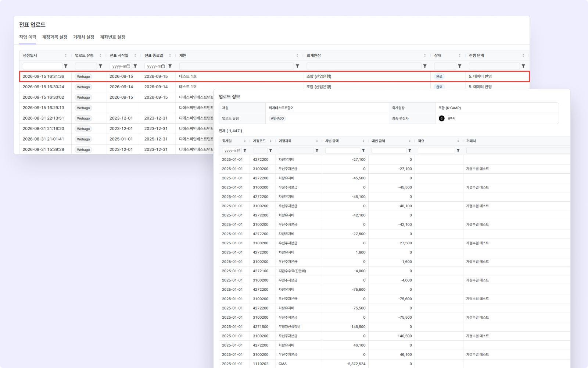This screenshot has width=588, height=368.
Task: Focus the 계정과목 filter text box
Action: [x=296, y=151]
